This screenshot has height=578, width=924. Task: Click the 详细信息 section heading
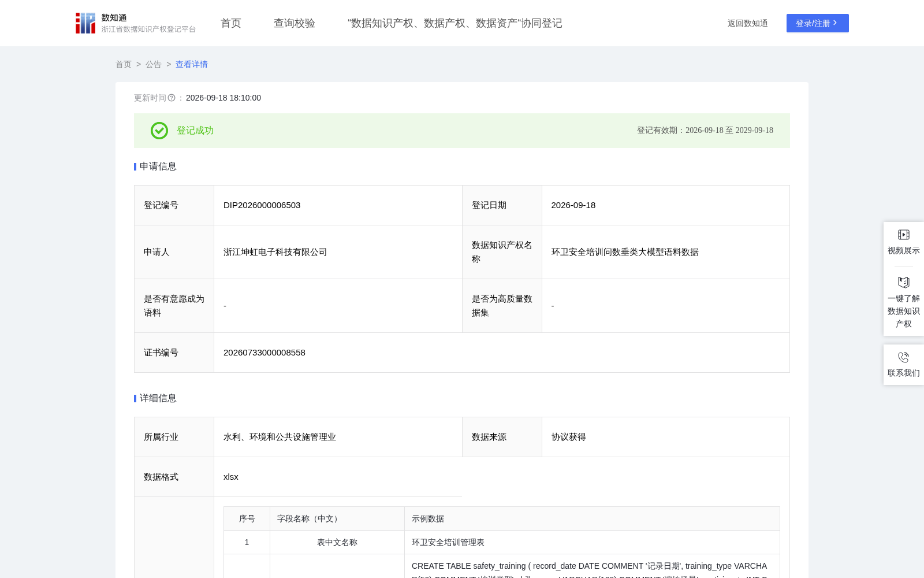point(158,398)
